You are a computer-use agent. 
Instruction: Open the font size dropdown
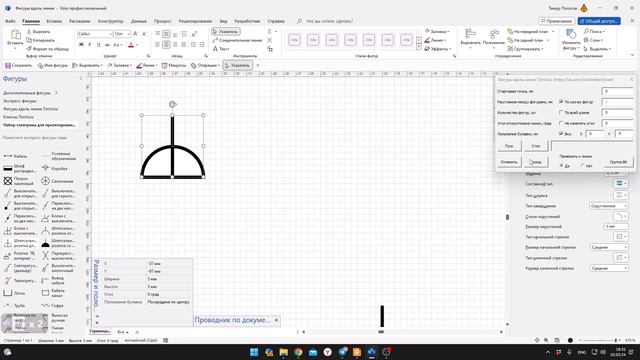(x=128, y=34)
